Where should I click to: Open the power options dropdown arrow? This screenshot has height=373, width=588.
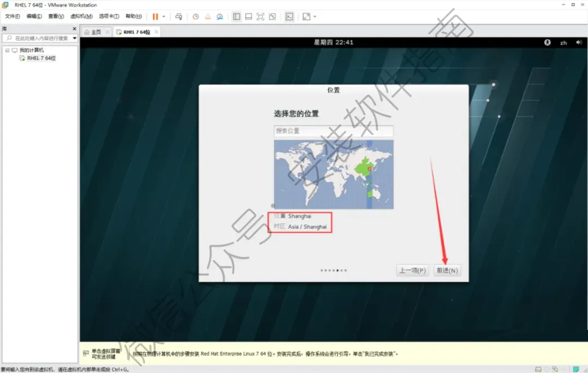point(164,16)
